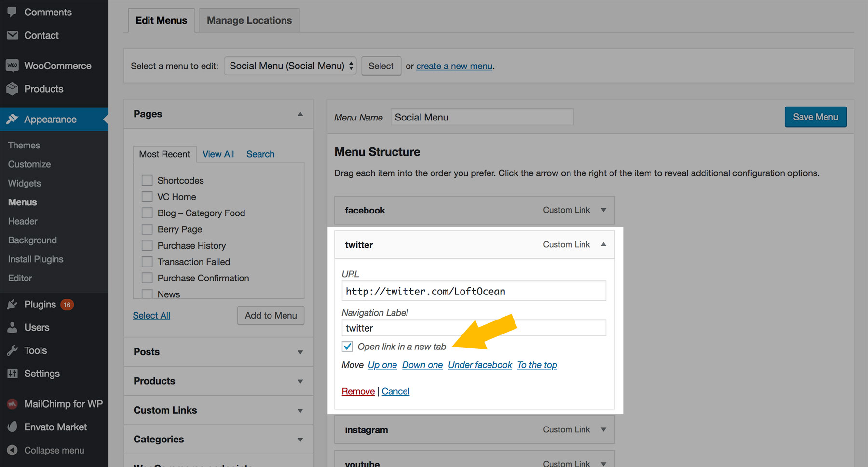The image size is (868, 467).
Task: Check the Berry Page checkbox
Action: point(147,229)
